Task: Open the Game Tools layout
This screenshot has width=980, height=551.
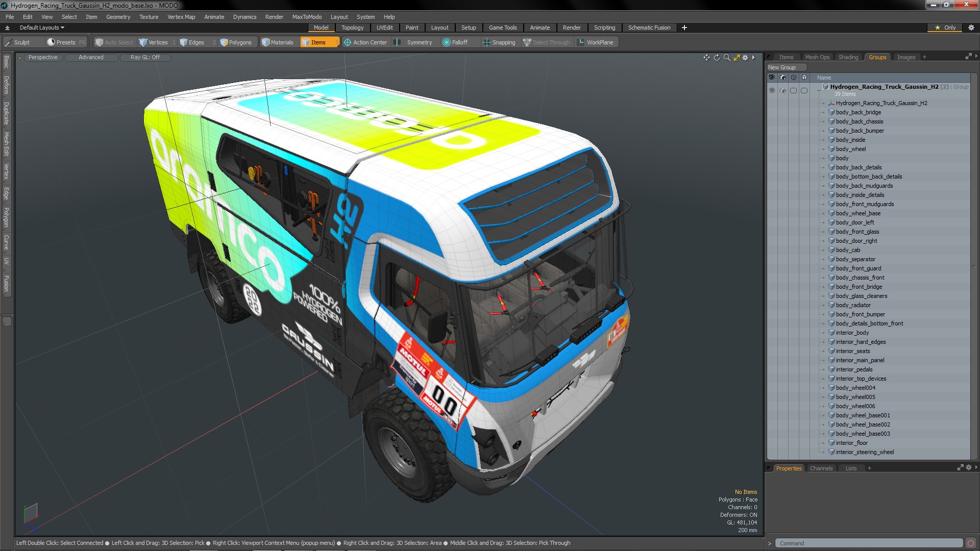Action: (503, 28)
